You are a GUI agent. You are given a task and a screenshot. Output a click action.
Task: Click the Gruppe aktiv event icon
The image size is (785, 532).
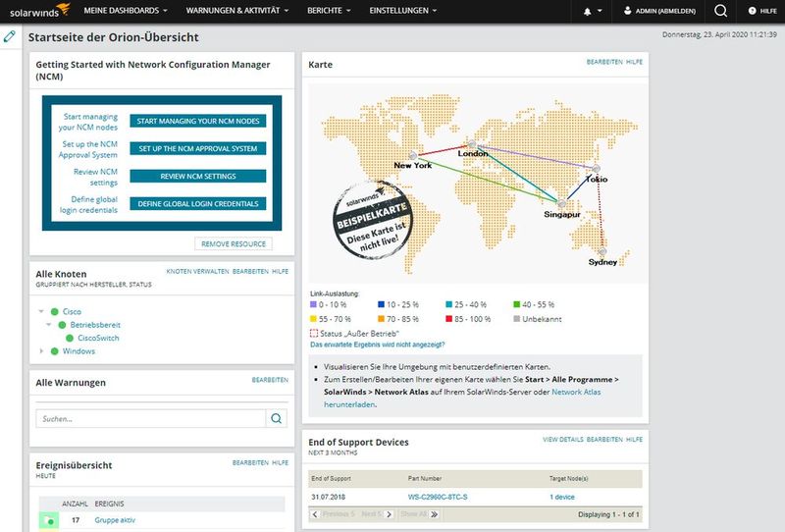click(48, 520)
